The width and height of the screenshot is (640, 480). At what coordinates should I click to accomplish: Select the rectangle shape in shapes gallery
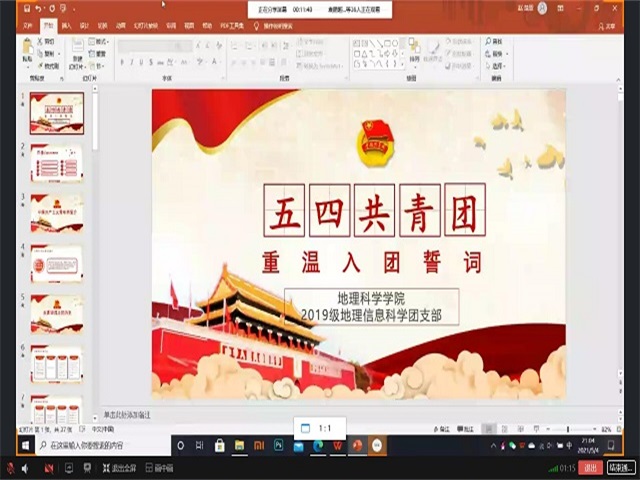coord(388,43)
